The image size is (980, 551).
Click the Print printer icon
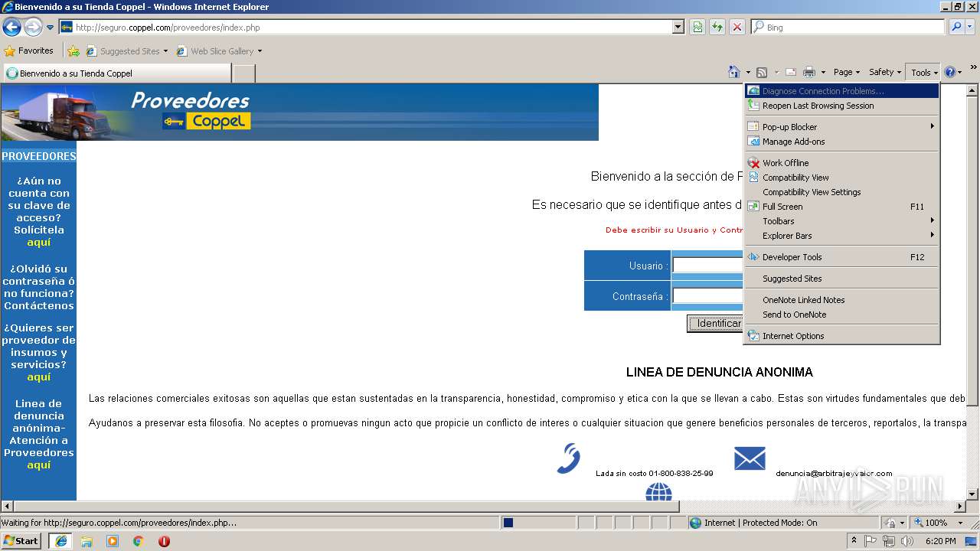pyautogui.click(x=809, y=72)
